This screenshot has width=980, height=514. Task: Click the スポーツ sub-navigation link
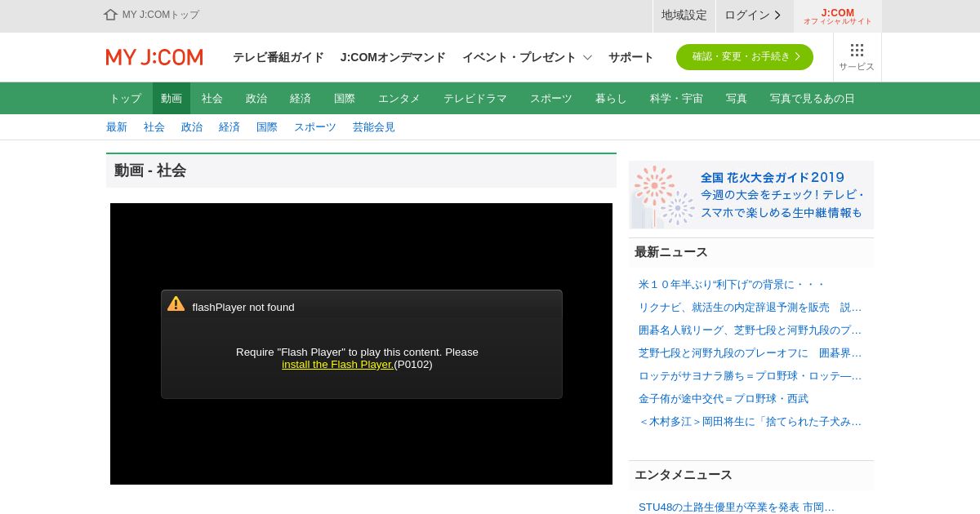(x=315, y=127)
